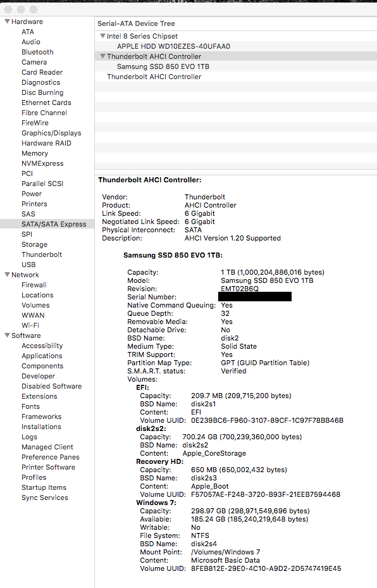Select ATA in the Hardware list

point(28,32)
